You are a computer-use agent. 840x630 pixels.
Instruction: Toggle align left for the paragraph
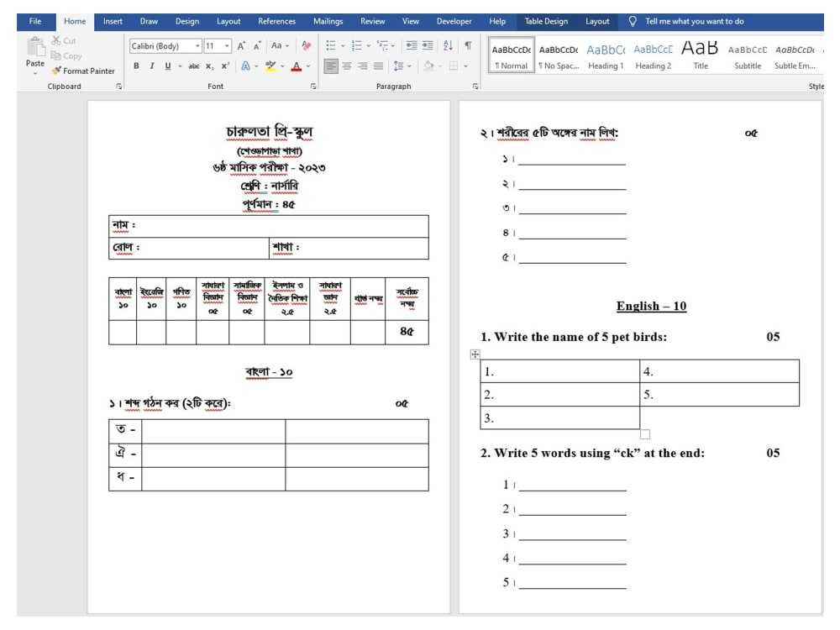point(331,66)
